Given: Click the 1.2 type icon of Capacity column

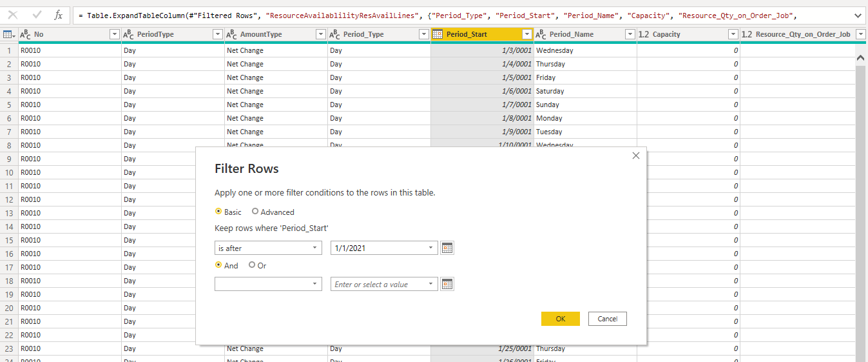Looking at the screenshot, I should [644, 34].
